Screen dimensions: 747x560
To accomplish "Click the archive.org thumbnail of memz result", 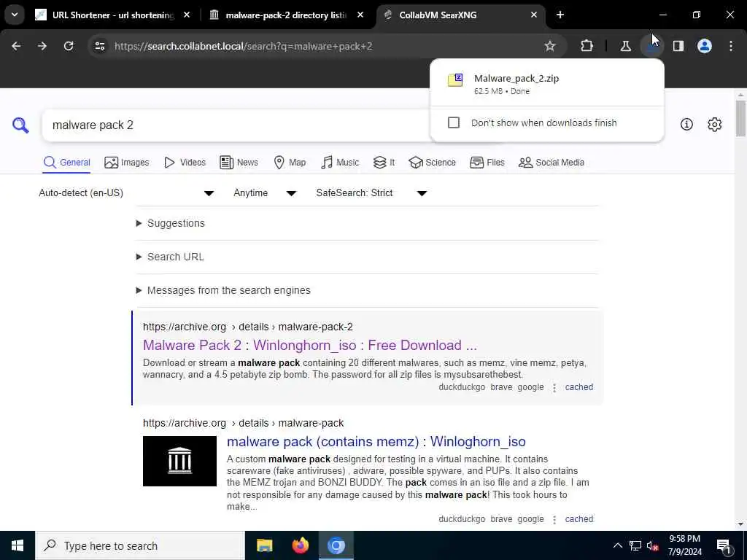I will click(179, 461).
